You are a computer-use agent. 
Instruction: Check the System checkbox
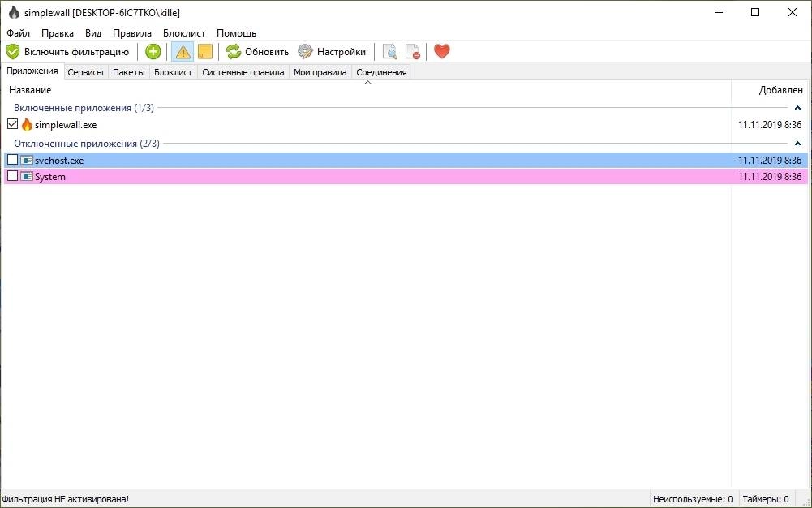(12, 176)
